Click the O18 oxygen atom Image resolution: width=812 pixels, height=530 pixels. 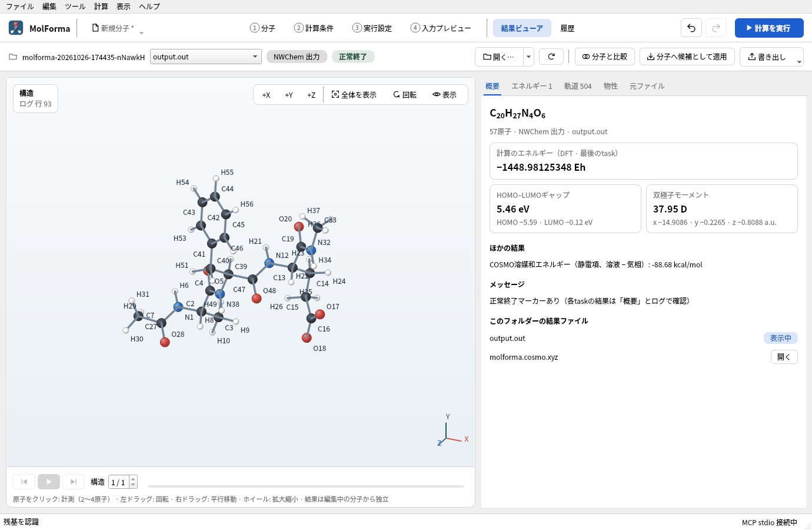click(x=307, y=337)
